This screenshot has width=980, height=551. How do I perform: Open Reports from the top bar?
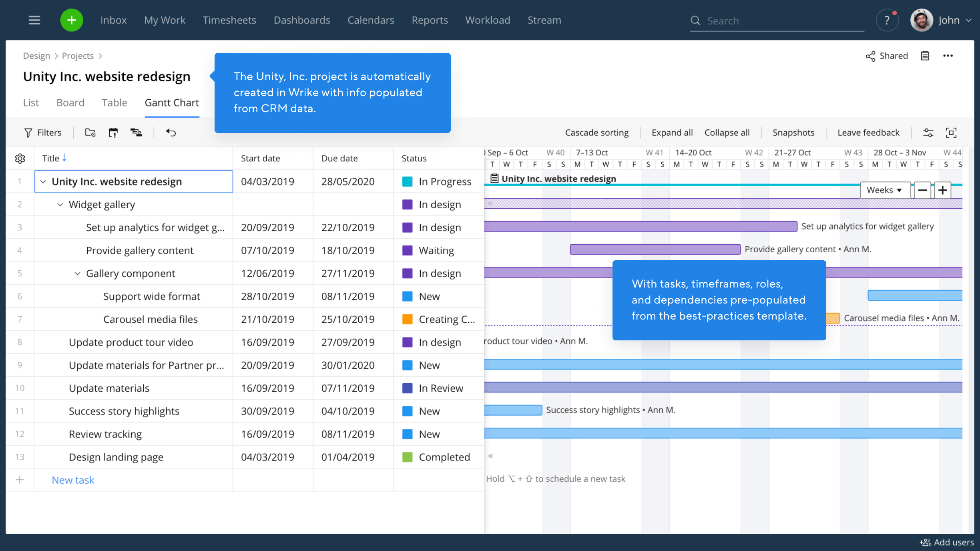coord(430,20)
